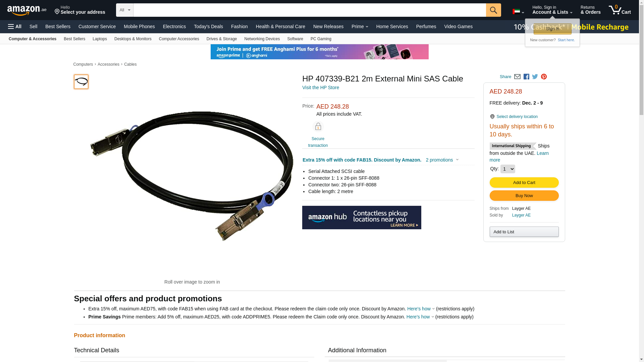The height and width of the screenshot is (362, 644).
Task: Click the Amazon.ae logo
Action: pos(27,10)
